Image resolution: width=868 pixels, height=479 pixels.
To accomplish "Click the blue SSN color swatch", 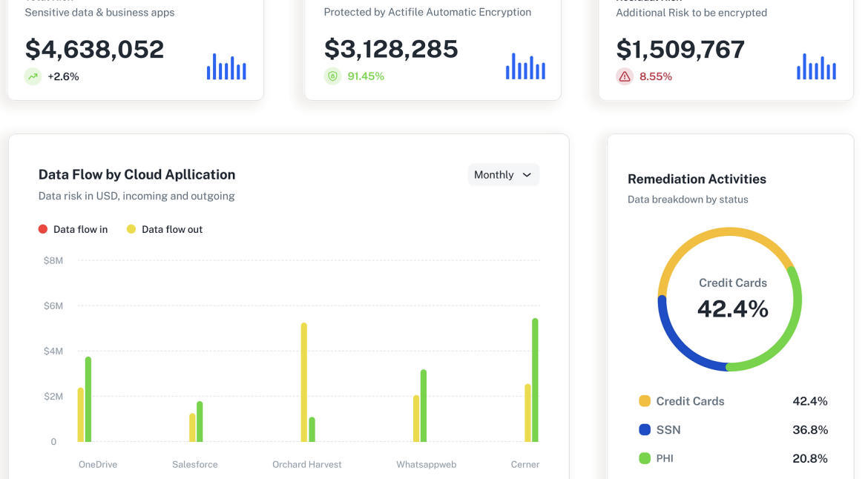I will click(645, 430).
